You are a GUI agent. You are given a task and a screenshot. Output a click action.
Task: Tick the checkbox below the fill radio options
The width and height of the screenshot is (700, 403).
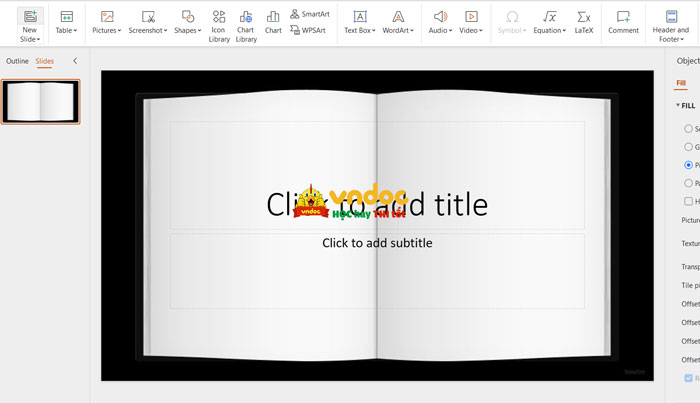pos(688,201)
